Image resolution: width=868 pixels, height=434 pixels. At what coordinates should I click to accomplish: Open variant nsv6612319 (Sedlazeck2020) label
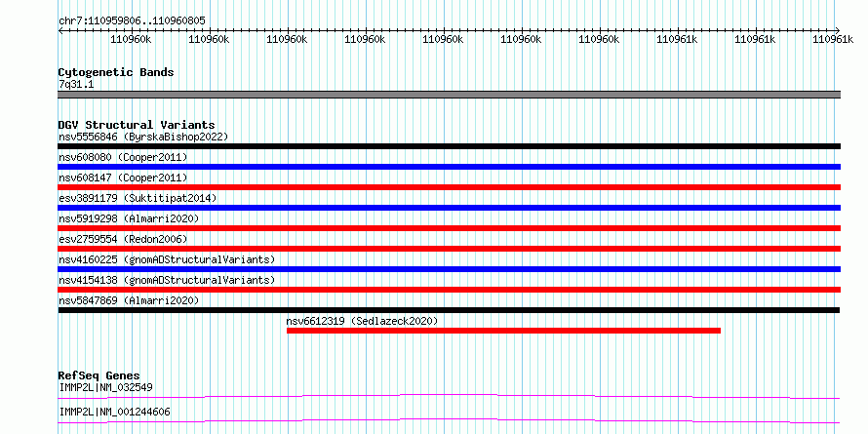(362, 321)
